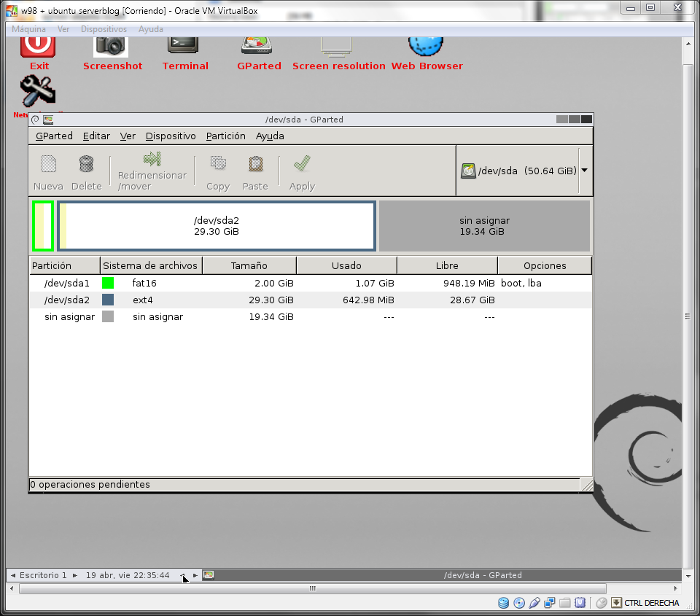700x616 pixels.
Task: Open the GParted desktop icon
Action: click(x=257, y=45)
